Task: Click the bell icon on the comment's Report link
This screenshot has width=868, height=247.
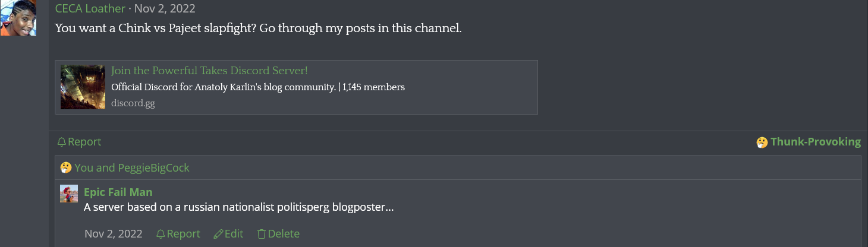Action: point(161,234)
